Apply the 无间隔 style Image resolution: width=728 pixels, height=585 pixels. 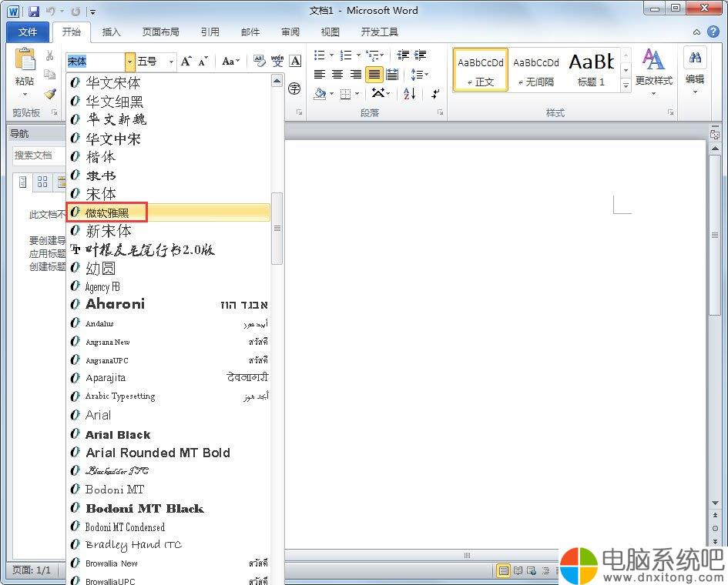(535, 70)
